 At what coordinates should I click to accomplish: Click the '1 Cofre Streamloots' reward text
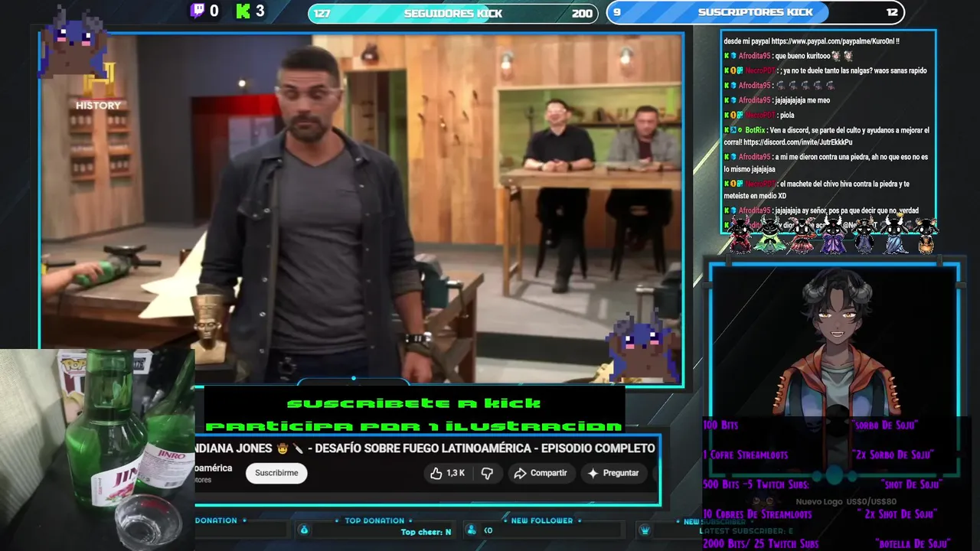point(745,455)
